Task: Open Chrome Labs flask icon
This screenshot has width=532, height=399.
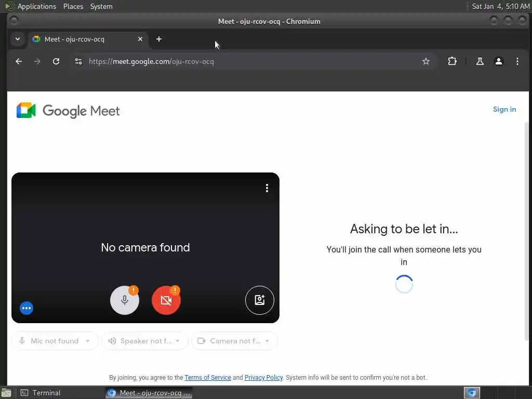Action: [480, 61]
